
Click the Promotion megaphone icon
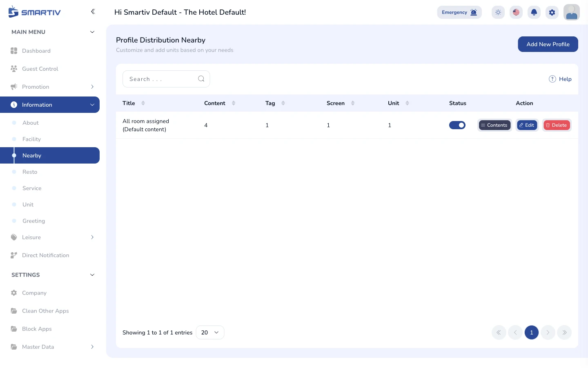(x=14, y=87)
